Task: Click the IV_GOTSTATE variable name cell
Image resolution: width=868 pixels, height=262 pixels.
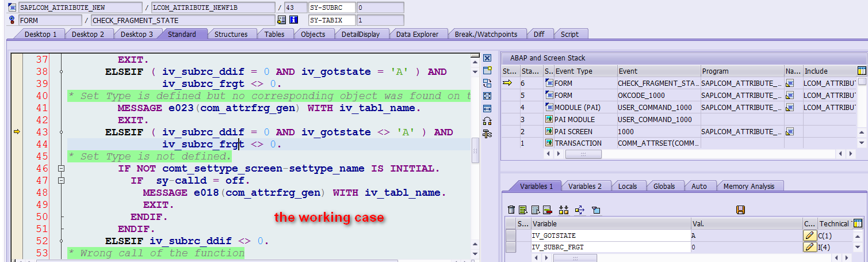Action: [x=611, y=236]
